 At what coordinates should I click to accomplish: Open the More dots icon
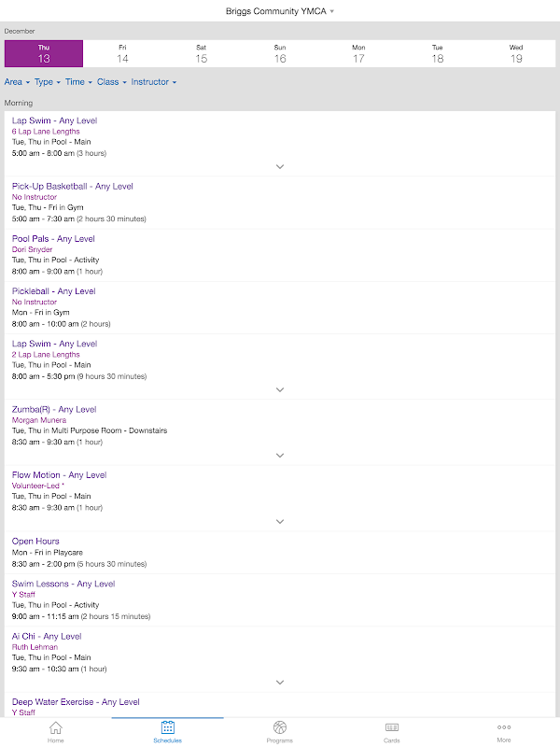[504, 727]
